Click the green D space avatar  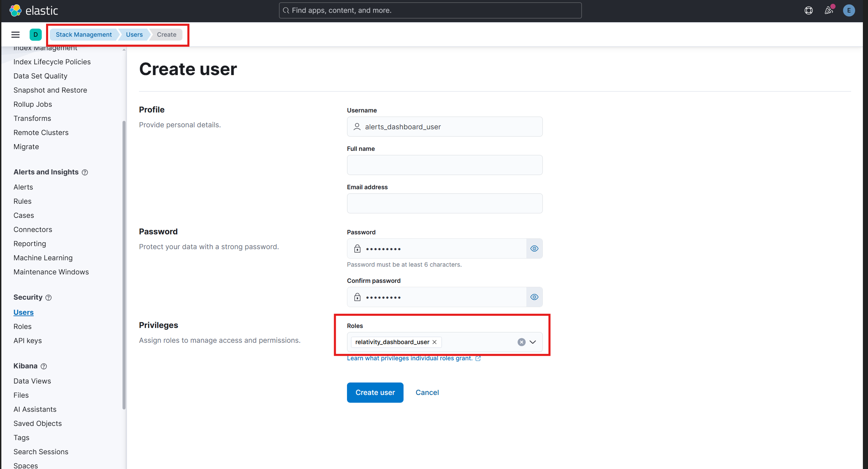35,34
